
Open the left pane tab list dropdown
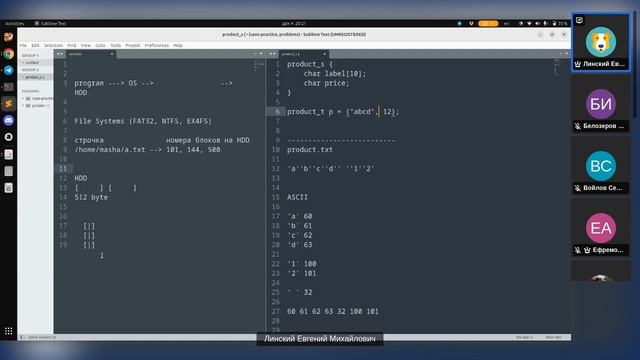coord(261,54)
